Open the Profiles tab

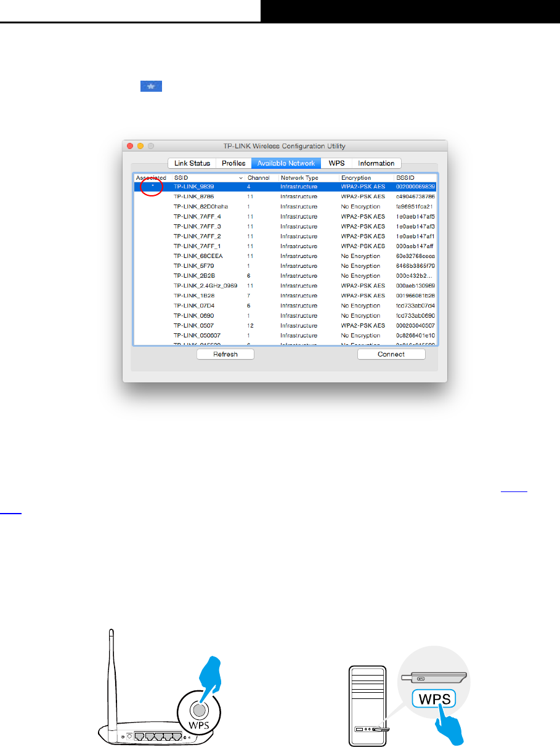(233, 163)
